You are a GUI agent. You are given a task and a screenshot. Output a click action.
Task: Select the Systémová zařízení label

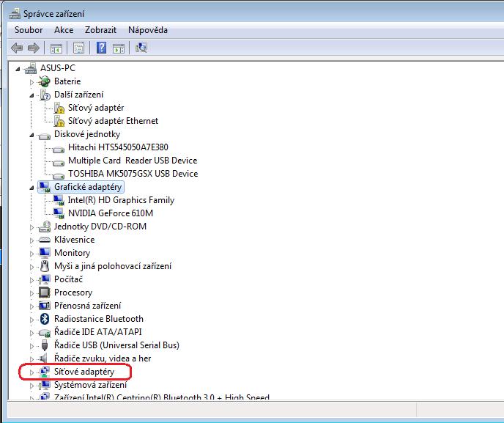[x=90, y=385]
